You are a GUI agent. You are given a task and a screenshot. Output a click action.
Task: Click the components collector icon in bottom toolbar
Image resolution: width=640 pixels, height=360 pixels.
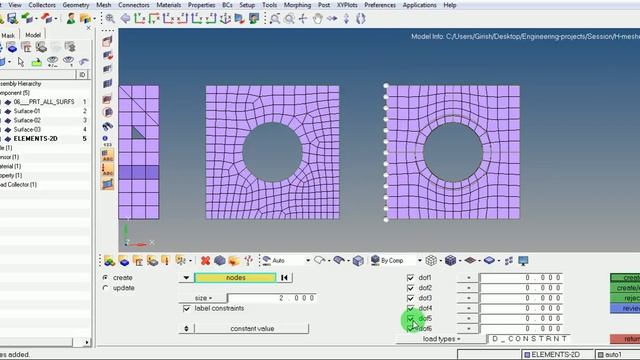pyautogui.click(x=124, y=260)
